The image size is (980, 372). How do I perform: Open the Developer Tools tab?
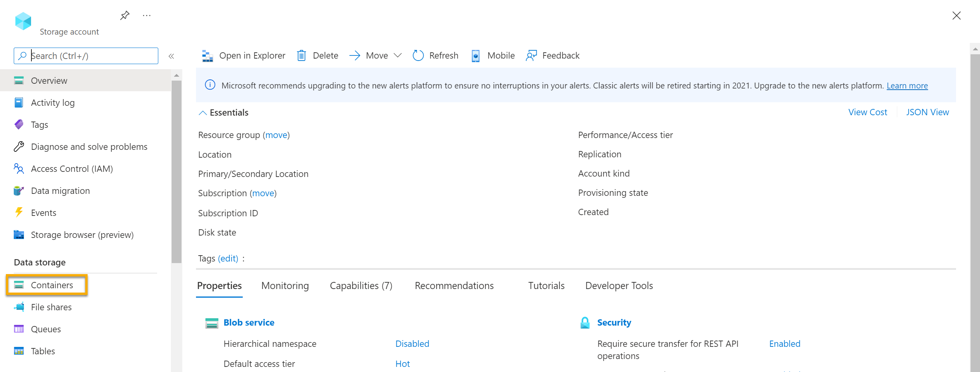[x=619, y=285]
